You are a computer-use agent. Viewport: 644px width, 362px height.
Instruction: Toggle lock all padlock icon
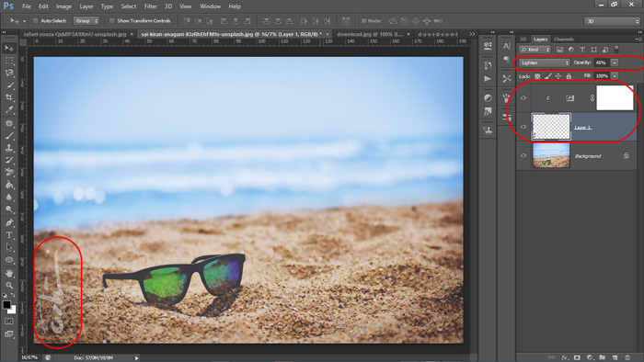click(569, 76)
